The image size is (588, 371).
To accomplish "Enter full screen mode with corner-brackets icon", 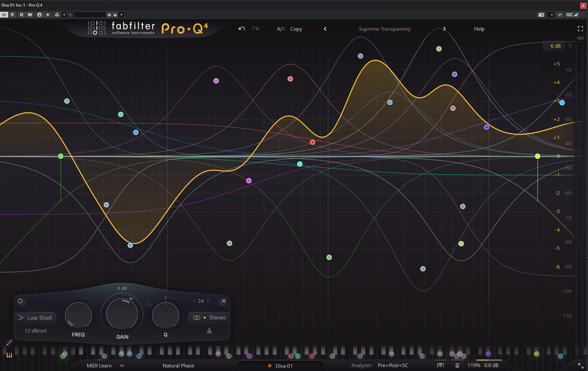I will (580, 29).
